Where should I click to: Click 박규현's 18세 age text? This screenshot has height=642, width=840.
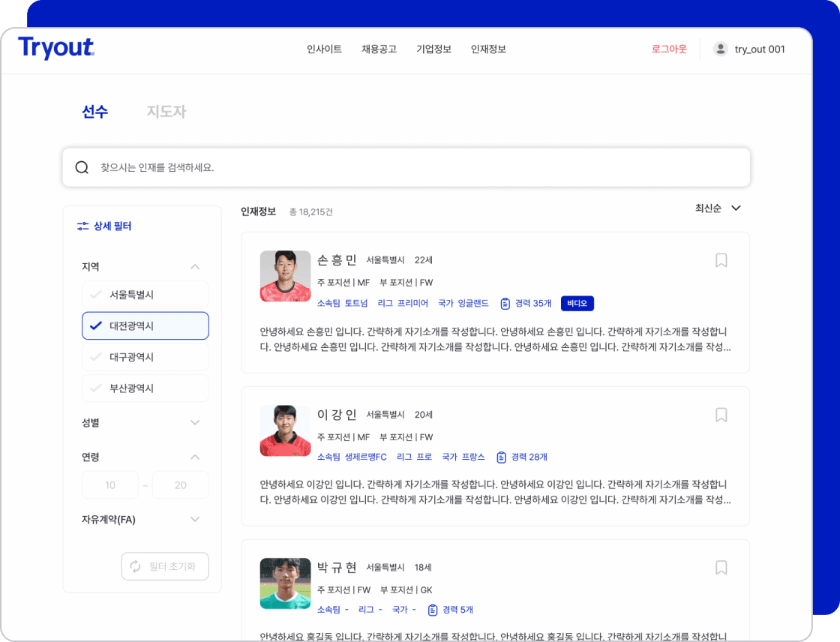click(x=423, y=568)
